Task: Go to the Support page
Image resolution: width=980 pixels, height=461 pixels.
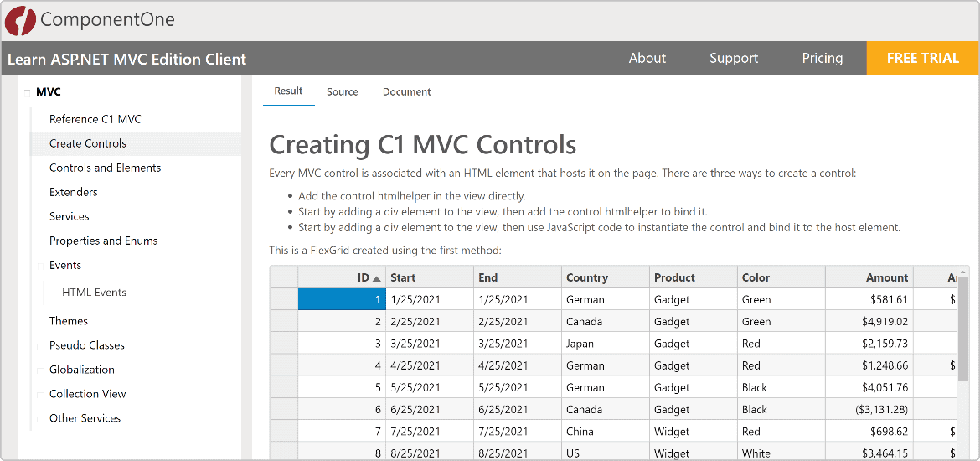Action: click(x=733, y=58)
